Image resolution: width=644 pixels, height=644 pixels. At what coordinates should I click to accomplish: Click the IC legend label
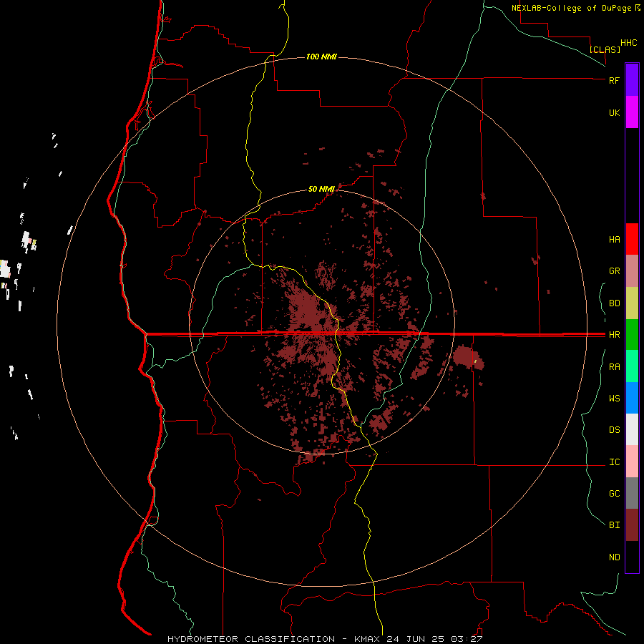click(614, 462)
